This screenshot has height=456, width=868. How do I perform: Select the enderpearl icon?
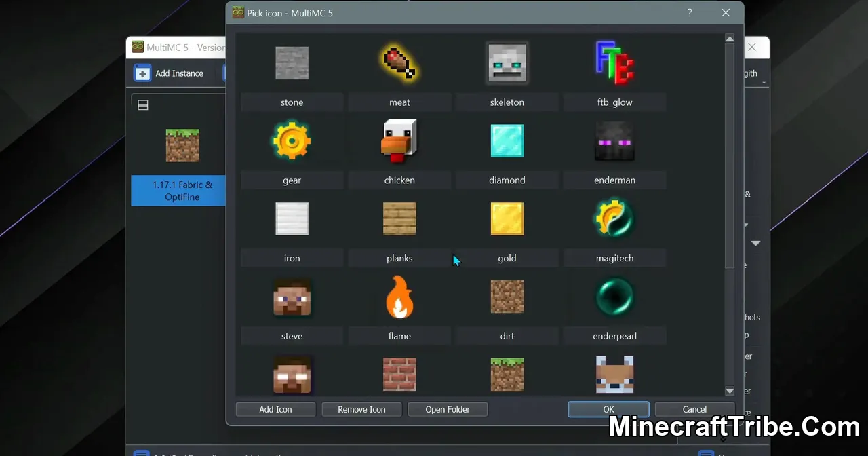[x=614, y=297]
